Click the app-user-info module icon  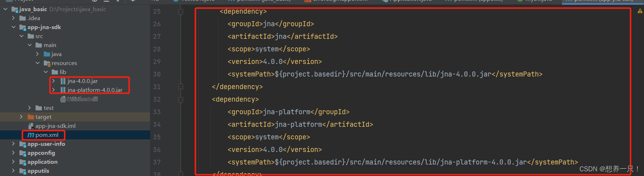coord(23,144)
